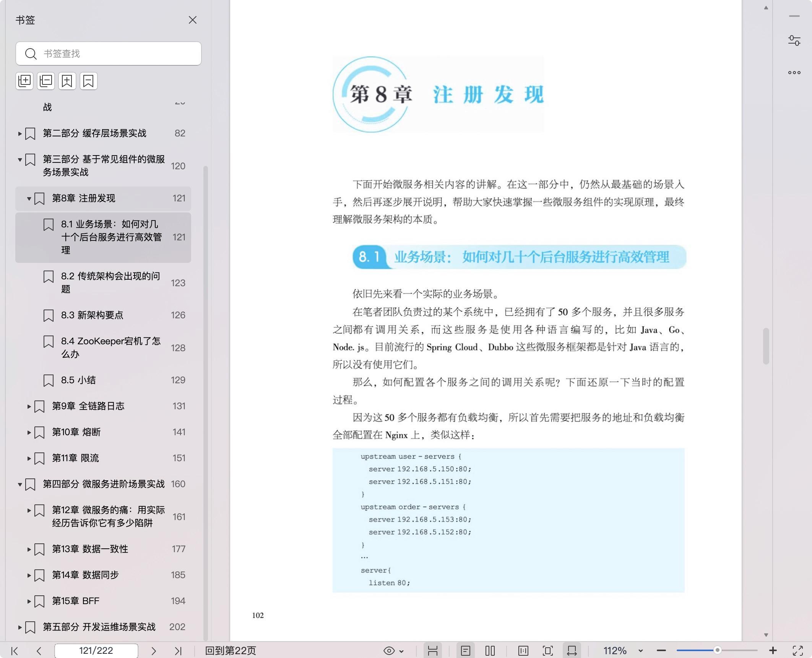812x658 pixels.
Task: Open the more options ellipsis
Action: tap(794, 73)
